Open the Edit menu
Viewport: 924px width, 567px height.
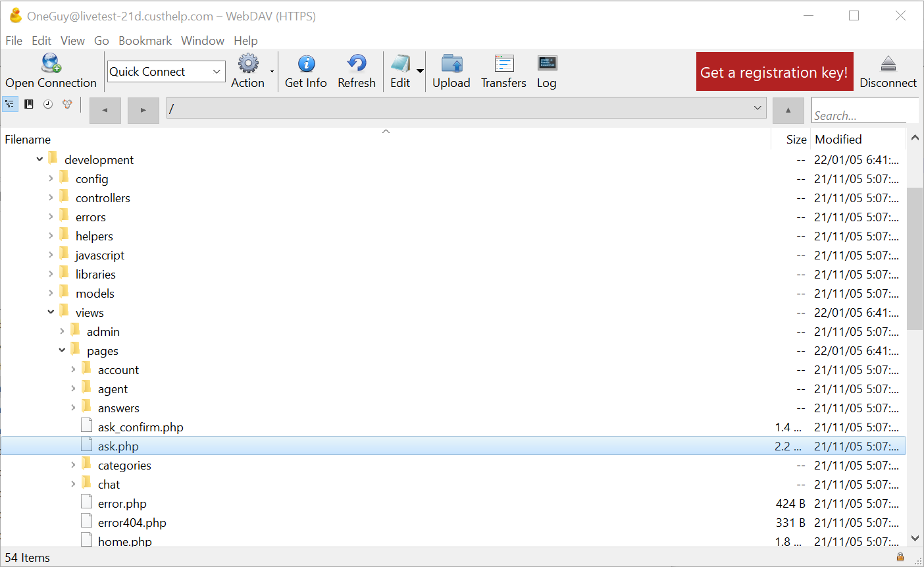pyautogui.click(x=41, y=41)
